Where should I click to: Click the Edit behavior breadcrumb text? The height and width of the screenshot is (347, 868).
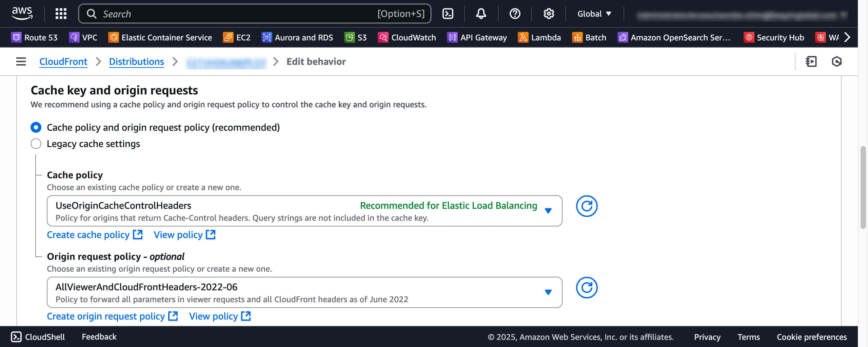(x=316, y=61)
